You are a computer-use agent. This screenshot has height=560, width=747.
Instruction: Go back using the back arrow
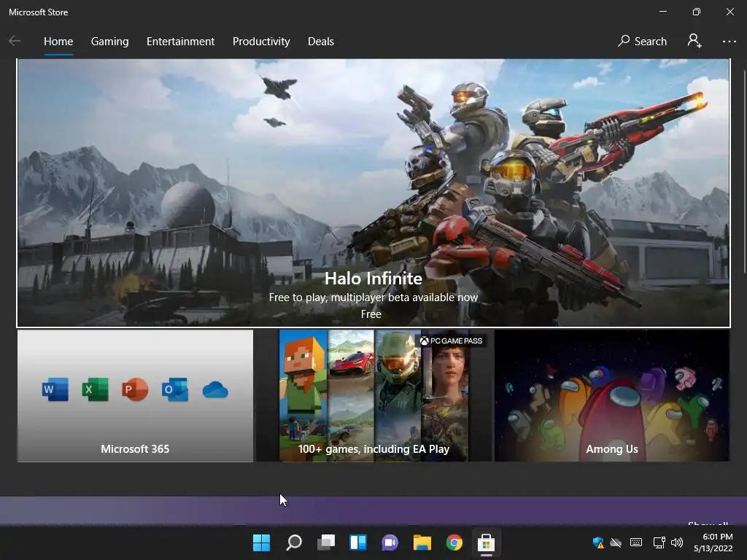point(15,42)
